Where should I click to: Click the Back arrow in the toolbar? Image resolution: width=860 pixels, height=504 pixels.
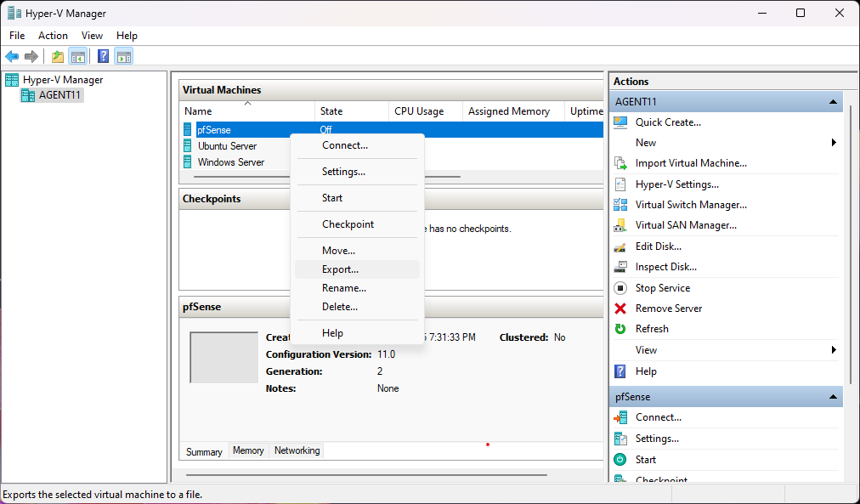(x=12, y=57)
